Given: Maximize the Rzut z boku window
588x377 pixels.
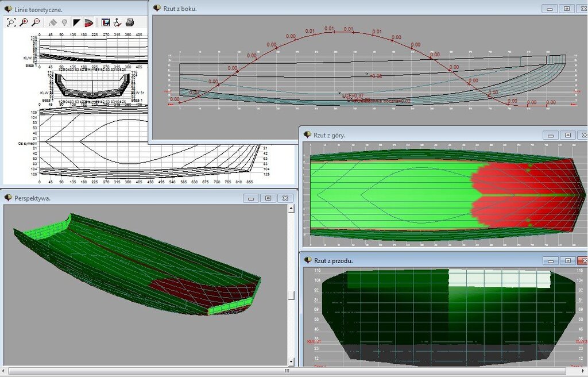Looking at the screenshot, I should point(567,9).
